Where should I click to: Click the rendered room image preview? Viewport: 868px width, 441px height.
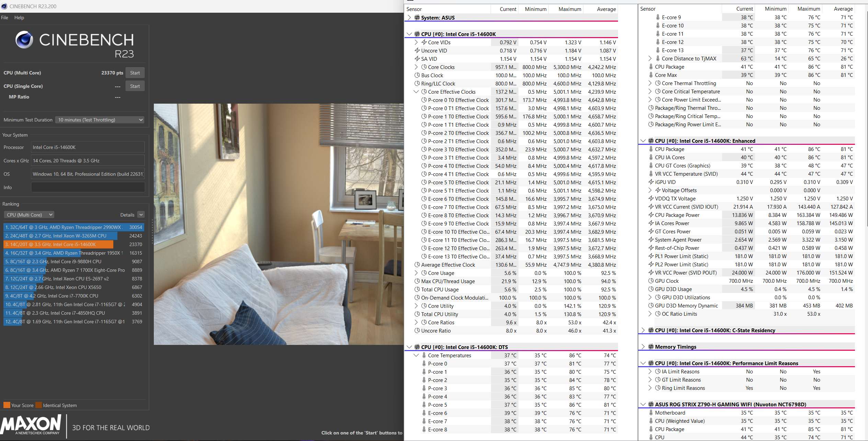(x=278, y=224)
